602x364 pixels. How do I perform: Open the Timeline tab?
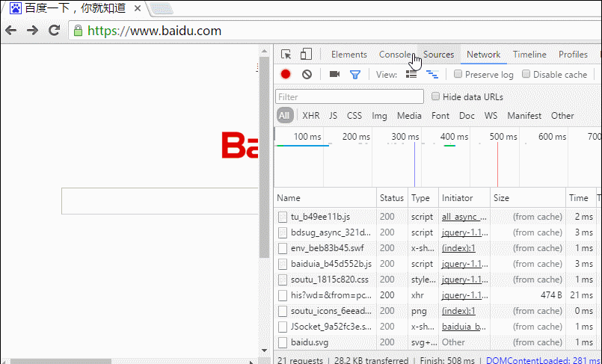[x=529, y=55]
